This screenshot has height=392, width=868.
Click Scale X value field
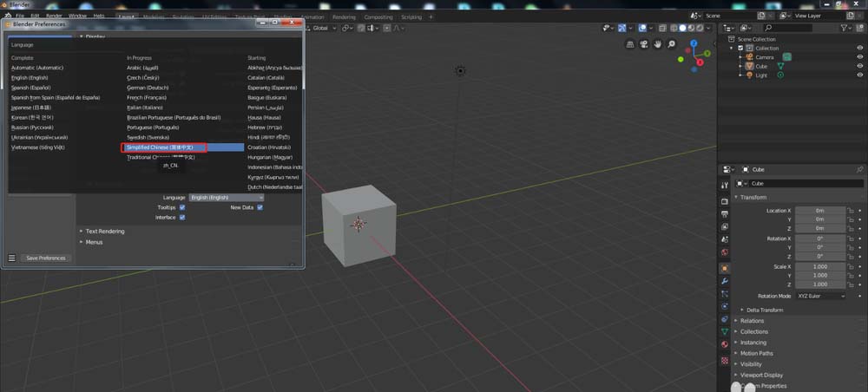click(x=820, y=266)
